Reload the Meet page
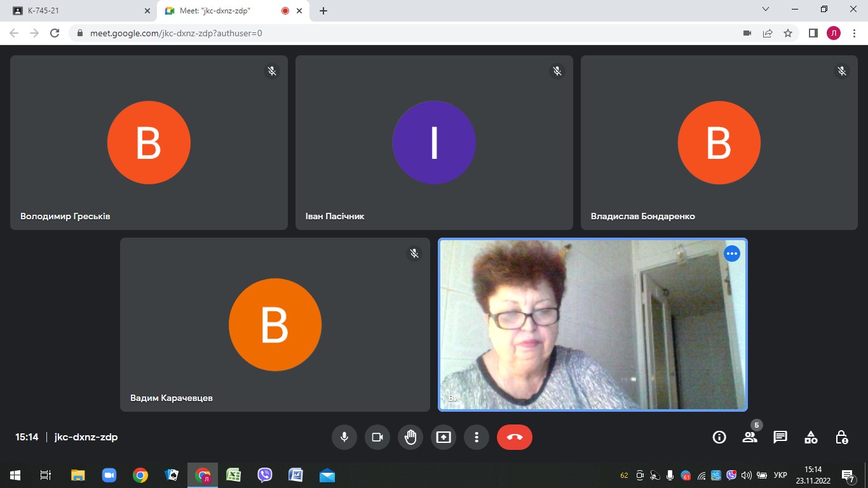The width and height of the screenshot is (868, 488). [x=55, y=33]
